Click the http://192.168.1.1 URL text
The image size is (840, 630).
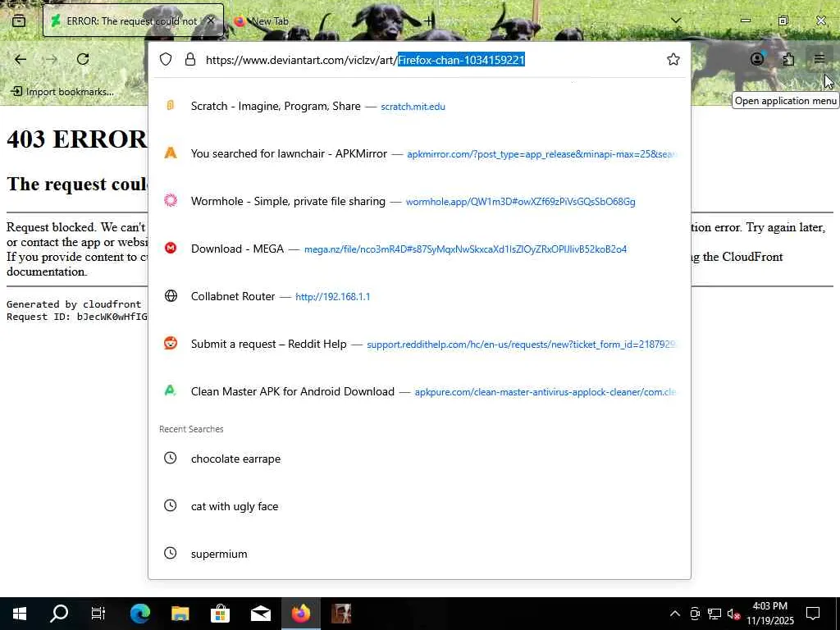click(x=333, y=297)
